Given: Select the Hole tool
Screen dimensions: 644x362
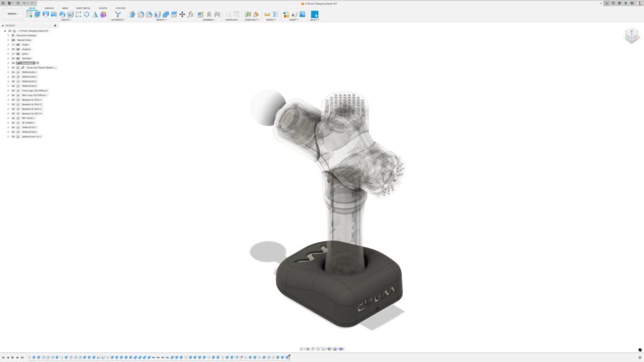Looking at the screenshot, I should pos(70,14).
